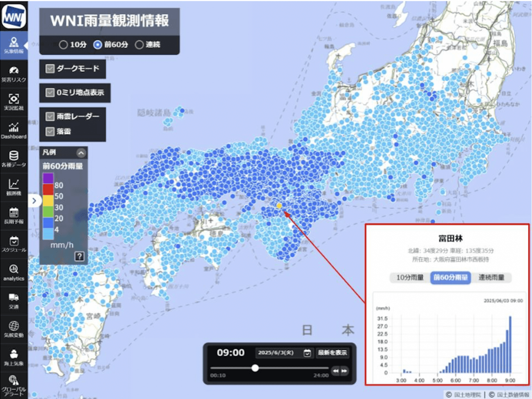Switch to the 連続雨量 tab
Image resolution: width=532 pixels, height=399 pixels.
[x=491, y=277]
